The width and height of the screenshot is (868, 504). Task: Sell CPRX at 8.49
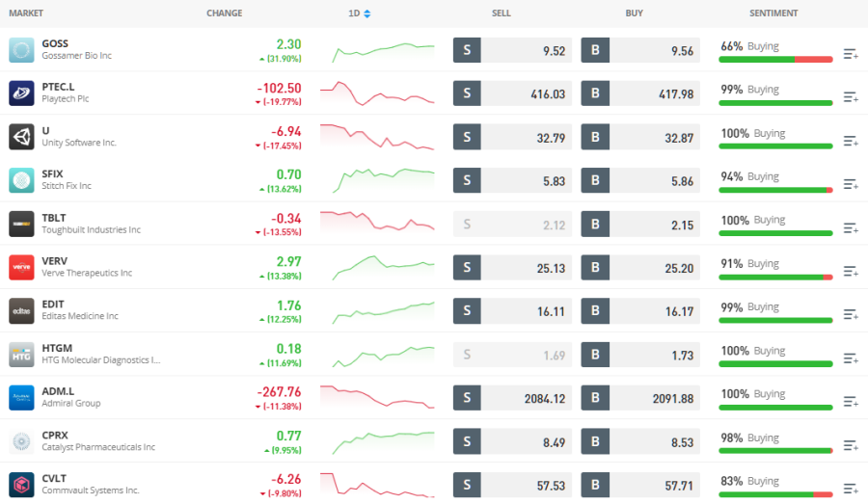point(513,441)
